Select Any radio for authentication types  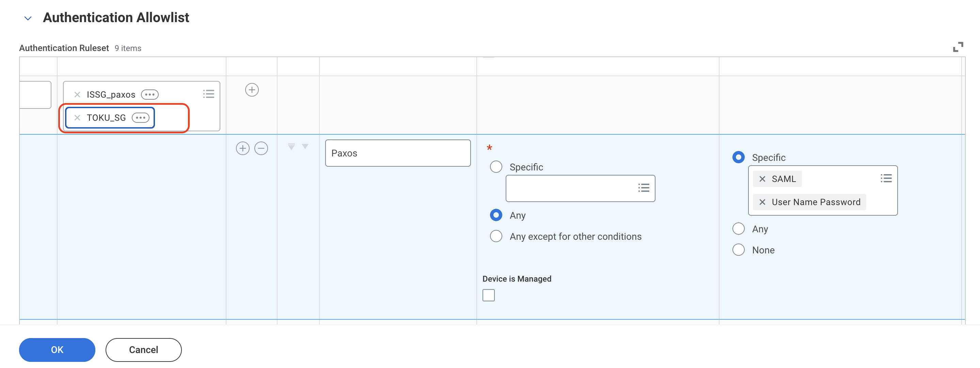(738, 229)
